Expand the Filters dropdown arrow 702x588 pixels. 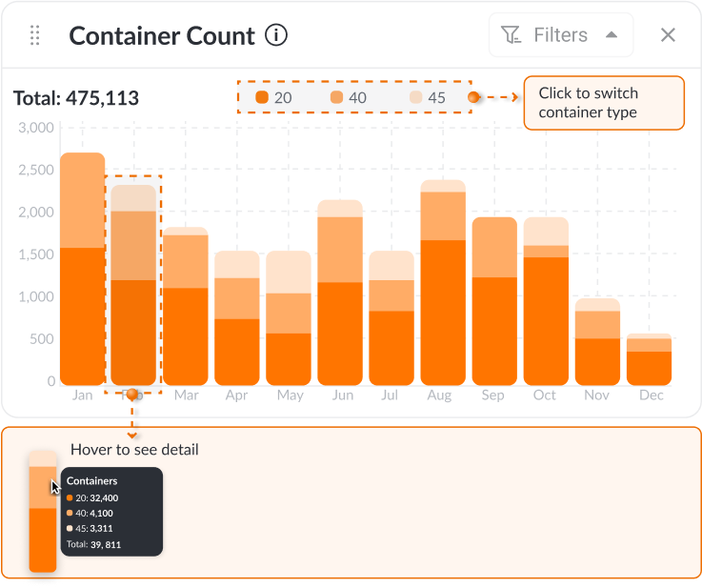pyautogui.click(x=612, y=35)
